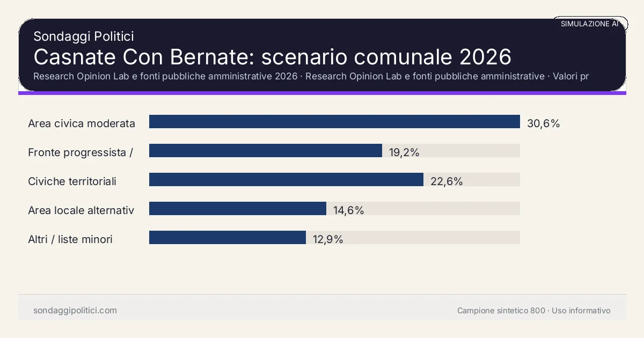644x338 pixels.
Task: Select the Altri / liste minori label
Action: 70,239
